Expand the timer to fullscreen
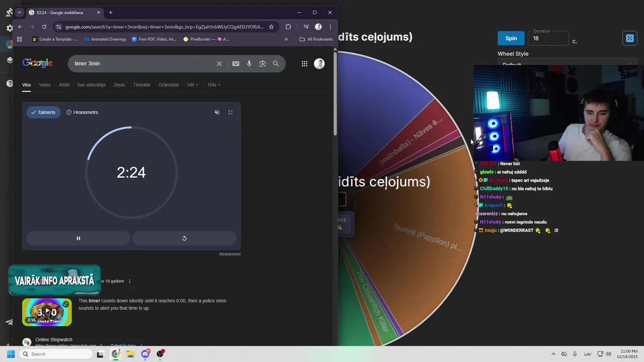The image size is (644, 362). point(230,112)
